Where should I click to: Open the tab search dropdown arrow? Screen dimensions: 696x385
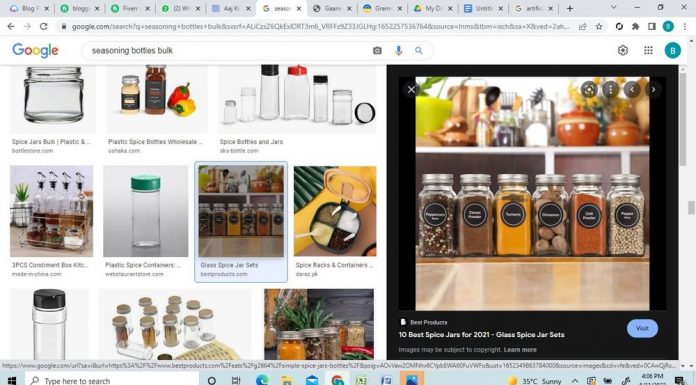[x=613, y=8]
